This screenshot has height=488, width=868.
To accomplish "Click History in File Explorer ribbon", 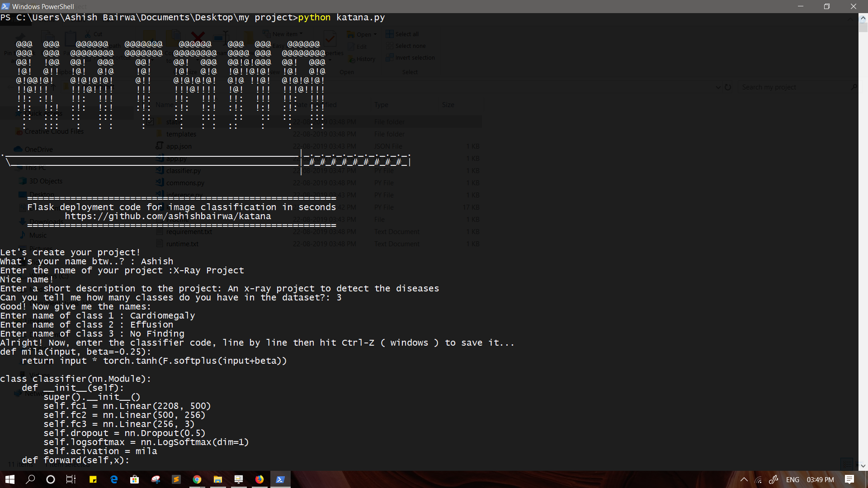I will 362,59.
